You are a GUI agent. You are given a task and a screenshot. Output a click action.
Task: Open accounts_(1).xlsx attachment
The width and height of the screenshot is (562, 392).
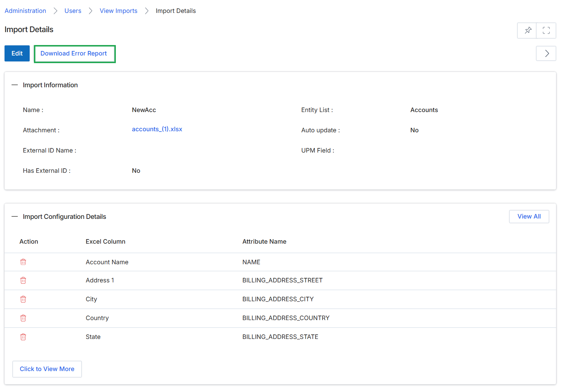click(157, 129)
